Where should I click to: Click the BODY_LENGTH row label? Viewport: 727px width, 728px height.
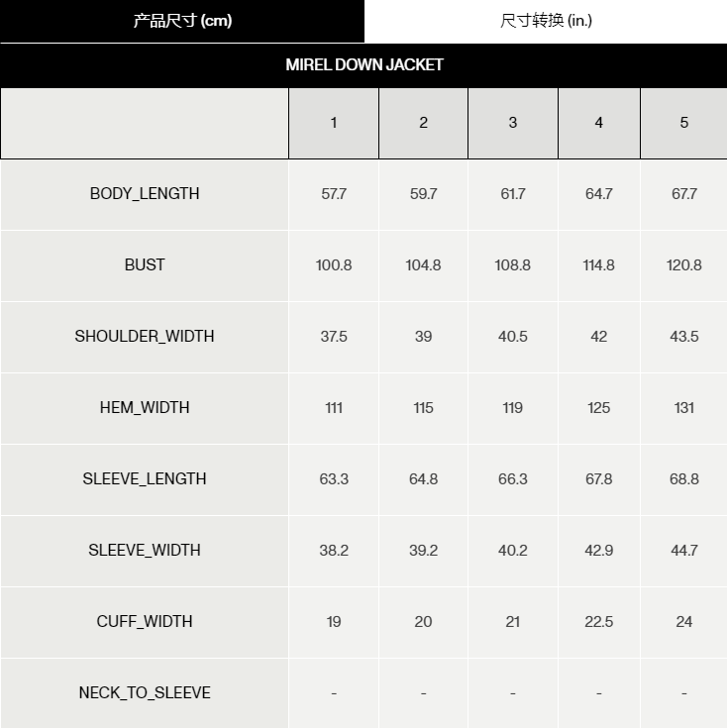(x=145, y=193)
